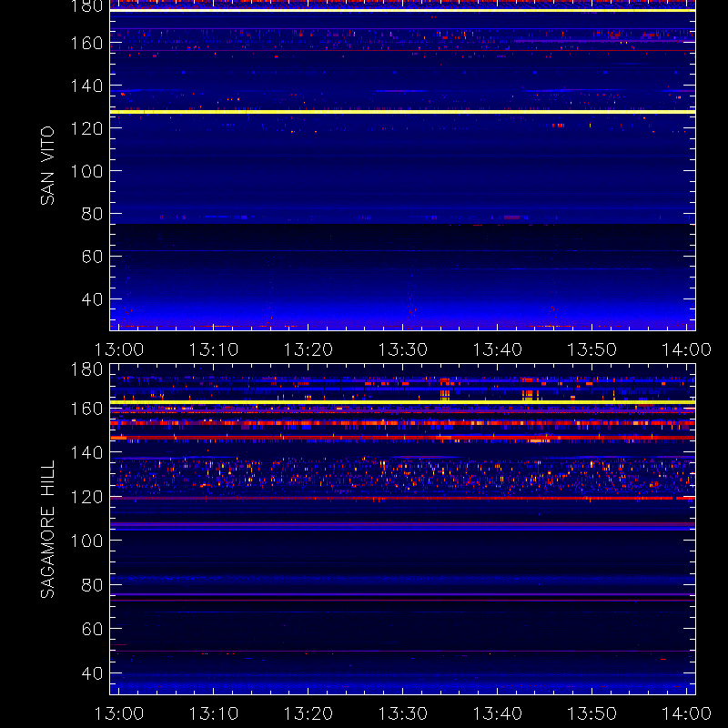Screen dimensions: 728x728
Task: Click 13:20 time label under San Vito plot
Action: click(308, 349)
